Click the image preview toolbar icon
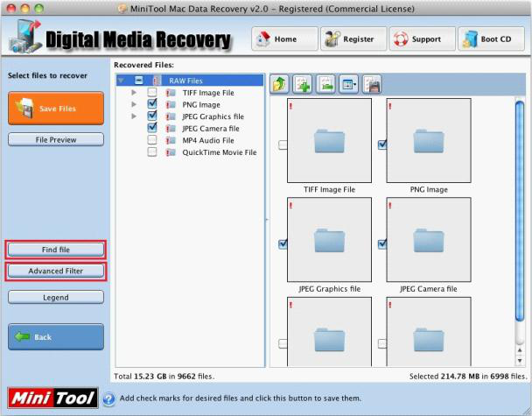 [x=325, y=84]
